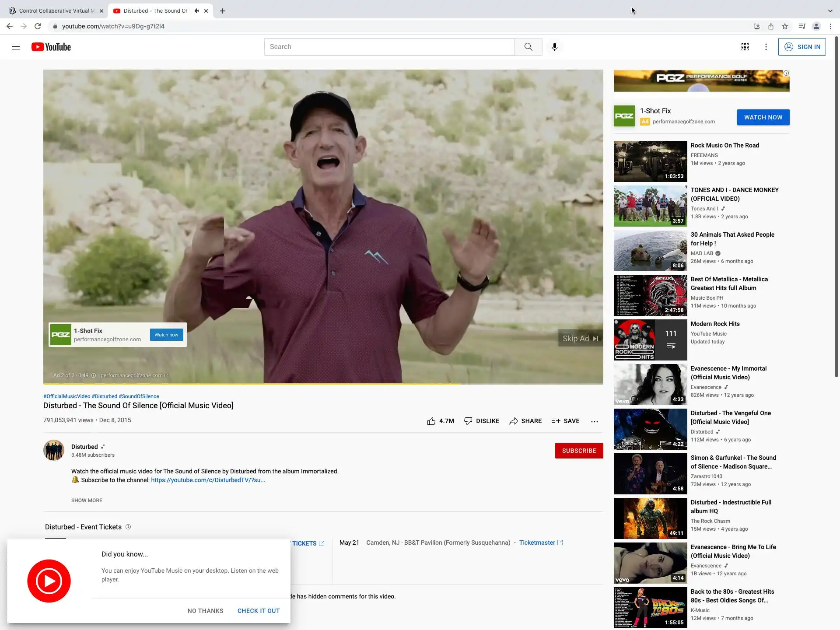This screenshot has width=840, height=630.
Task: Toggle subscription with the SUBSCRIBE button
Action: pyautogui.click(x=578, y=451)
